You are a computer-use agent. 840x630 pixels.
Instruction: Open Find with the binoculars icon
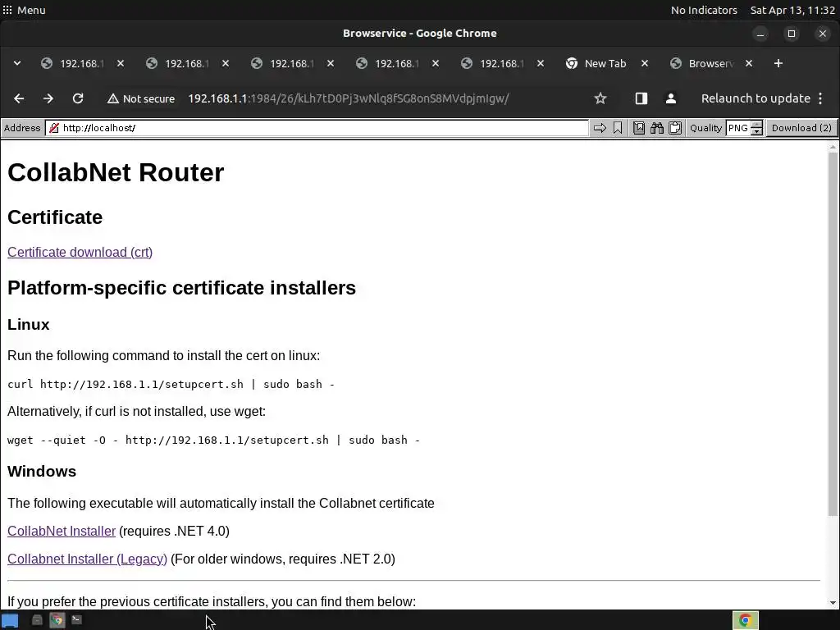click(657, 128)
